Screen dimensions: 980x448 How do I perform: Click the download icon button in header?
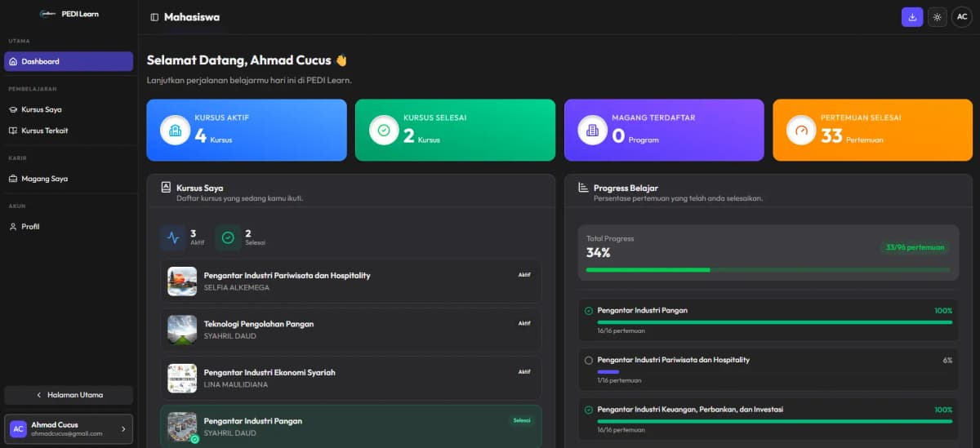point(911,17)
